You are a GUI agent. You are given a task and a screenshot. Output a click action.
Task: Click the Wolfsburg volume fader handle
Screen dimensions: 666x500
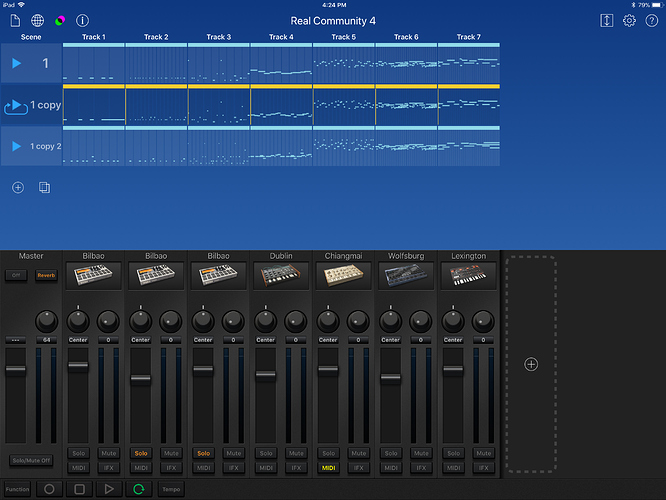(x=390, y=378)
